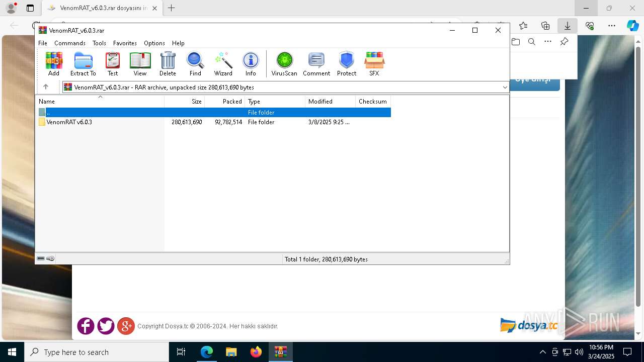Open the Twitter link on Dosya.tc page
Screen dimensions: 644x362
click(x=106, y=326)
